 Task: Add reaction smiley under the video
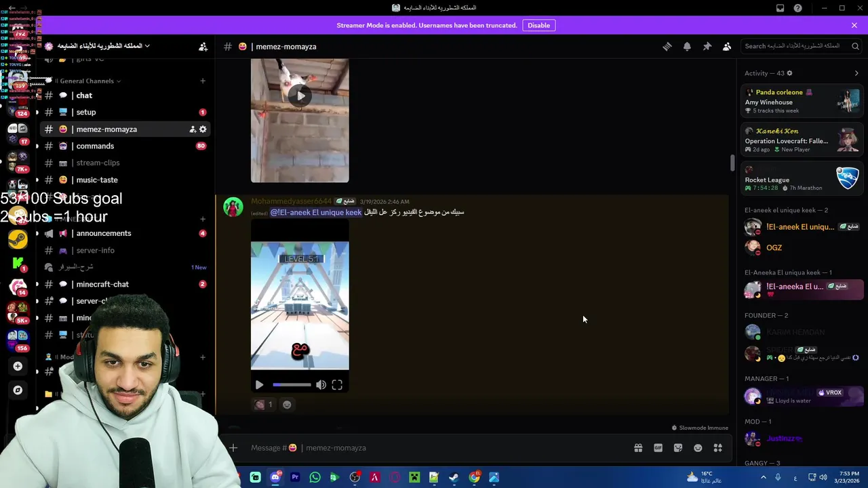[287, 405]
